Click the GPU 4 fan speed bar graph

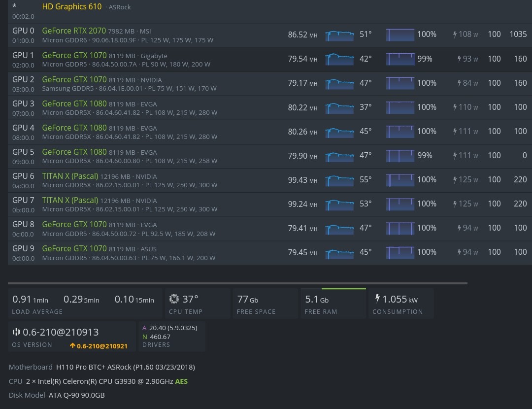pos(400,132)
